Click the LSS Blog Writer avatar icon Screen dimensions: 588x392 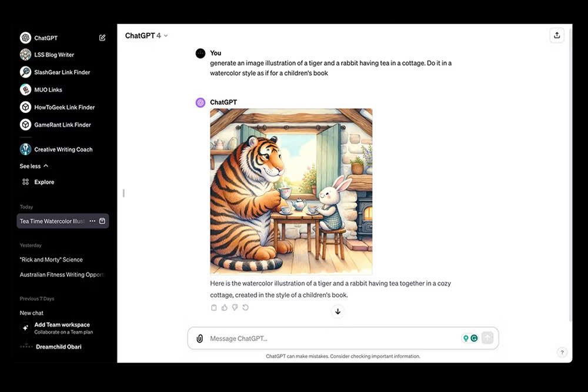[25, 55]
